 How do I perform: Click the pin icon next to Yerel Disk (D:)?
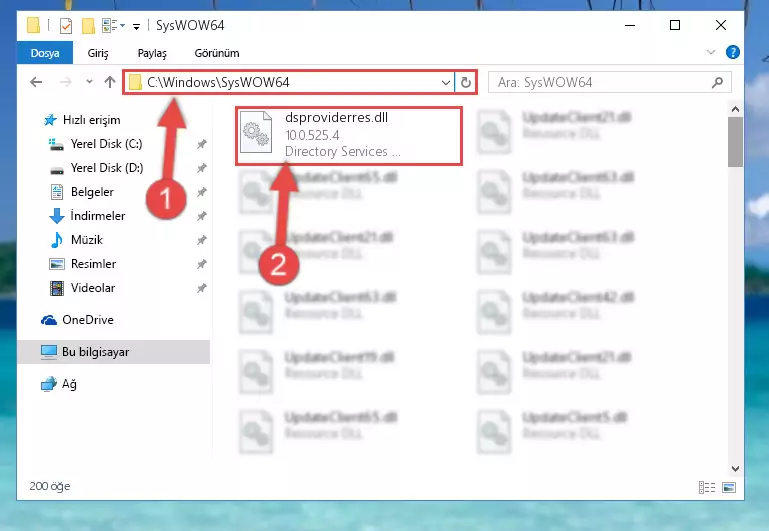coord(202,168)
